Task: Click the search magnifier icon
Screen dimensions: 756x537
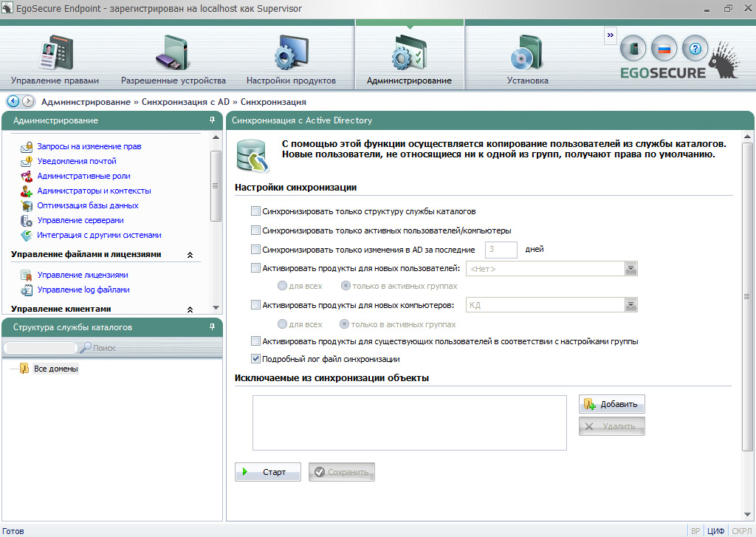Action: coord(86,347)
